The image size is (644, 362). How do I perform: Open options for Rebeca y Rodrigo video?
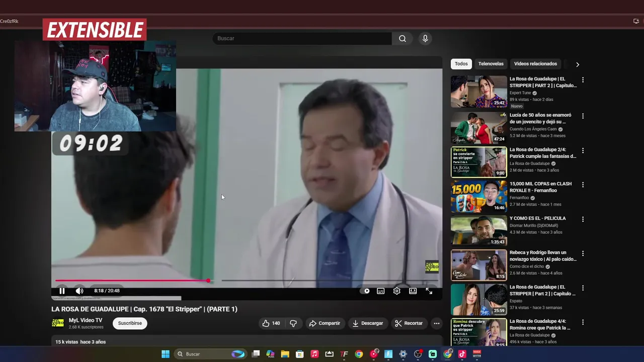click(583, 253)
